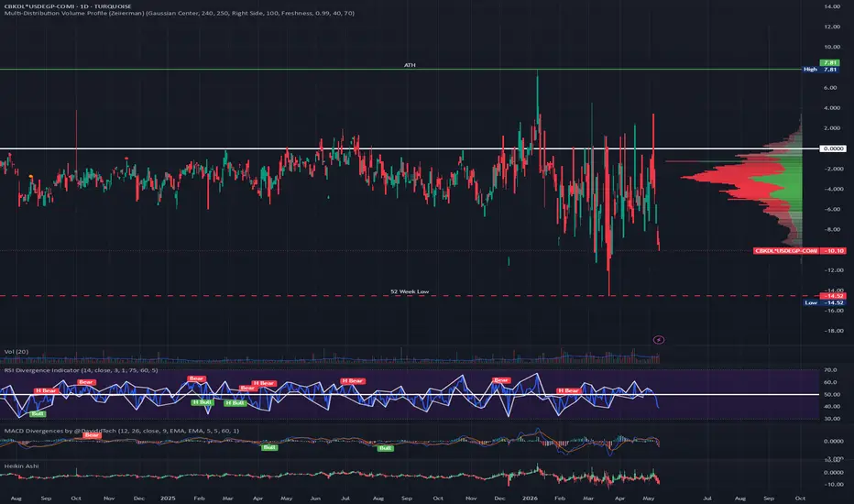The width and height of the screenshot is (854, 504).
Task: Click 12.00 on the price axis
Action: point(832,27)
